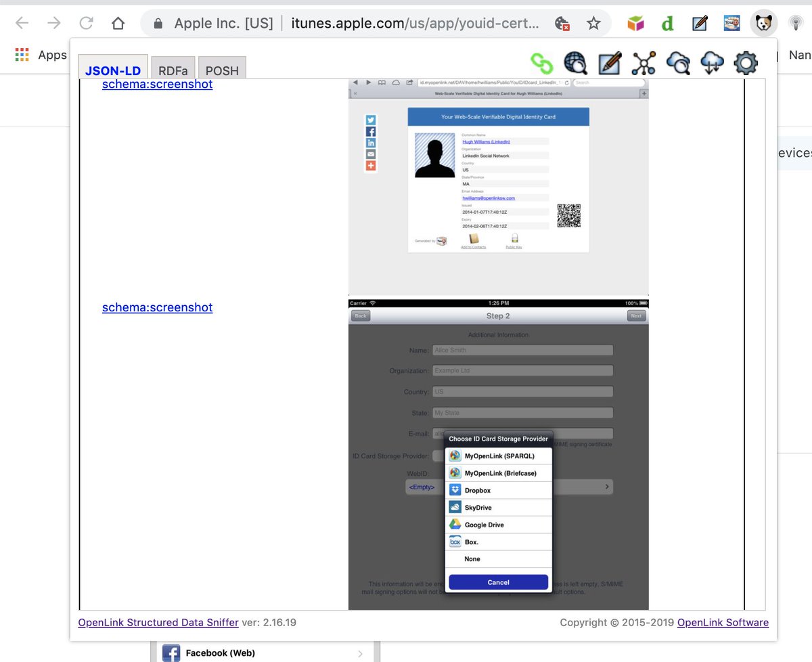This screenshot has height=662, width=812.
Task: Click the globe with magnifier icon
Action: click(x=576, y=64)
